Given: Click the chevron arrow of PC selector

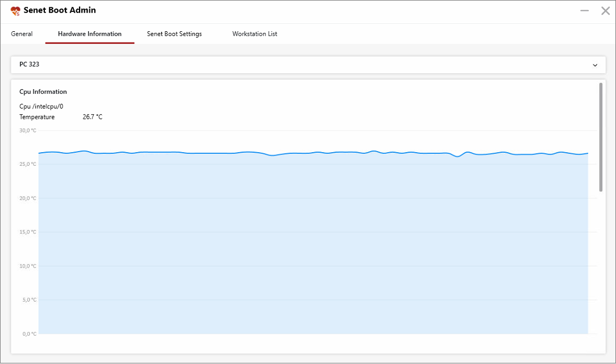Looking at the screenshot, I should point(595,65).
